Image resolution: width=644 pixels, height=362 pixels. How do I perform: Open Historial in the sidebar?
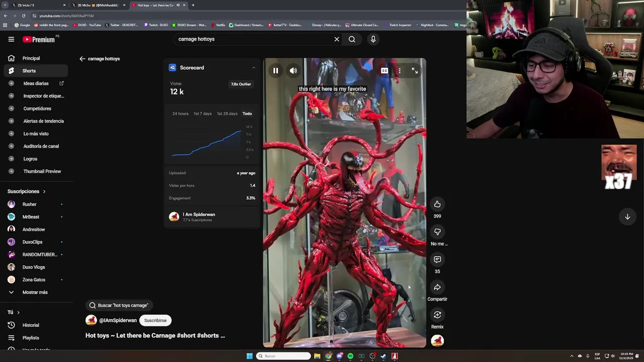(x=36, y=325)
